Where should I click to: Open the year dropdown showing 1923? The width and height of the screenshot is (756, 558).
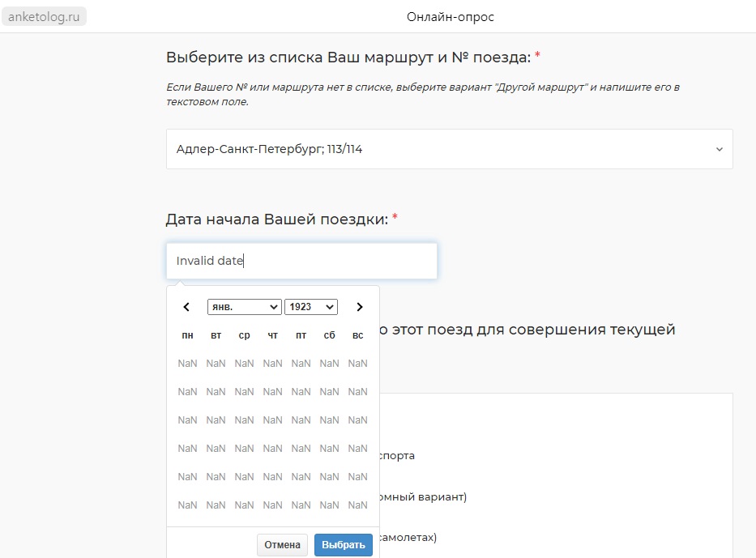(x=310, y=307)
